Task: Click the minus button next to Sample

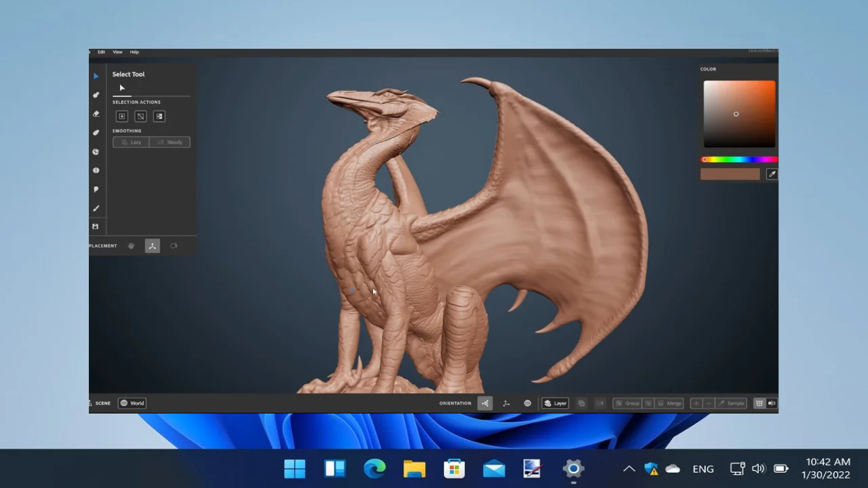Action: pos(709,403)
